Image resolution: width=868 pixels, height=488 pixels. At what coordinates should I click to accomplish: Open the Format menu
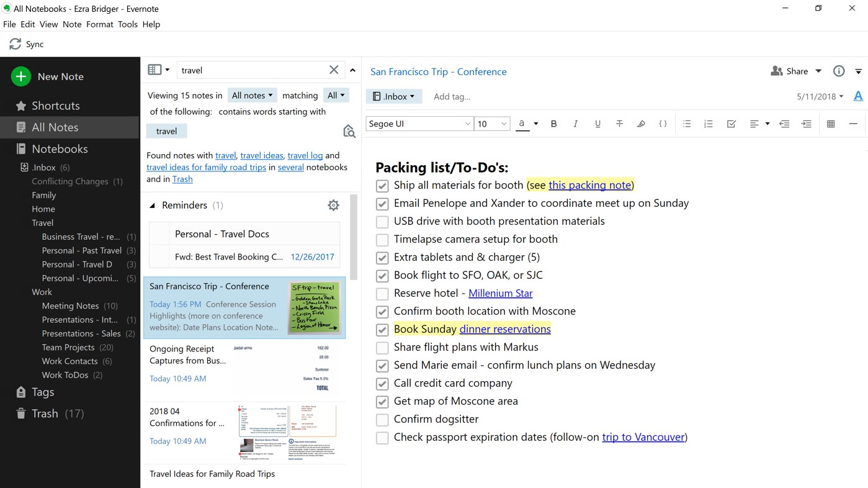click(99, 24)
